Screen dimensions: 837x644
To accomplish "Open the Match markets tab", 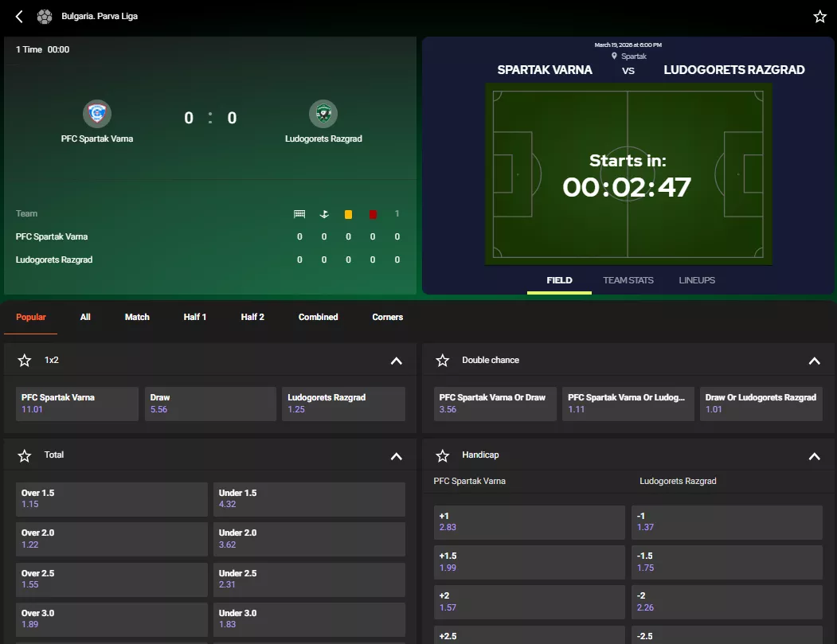I will (x=137, y=317).
